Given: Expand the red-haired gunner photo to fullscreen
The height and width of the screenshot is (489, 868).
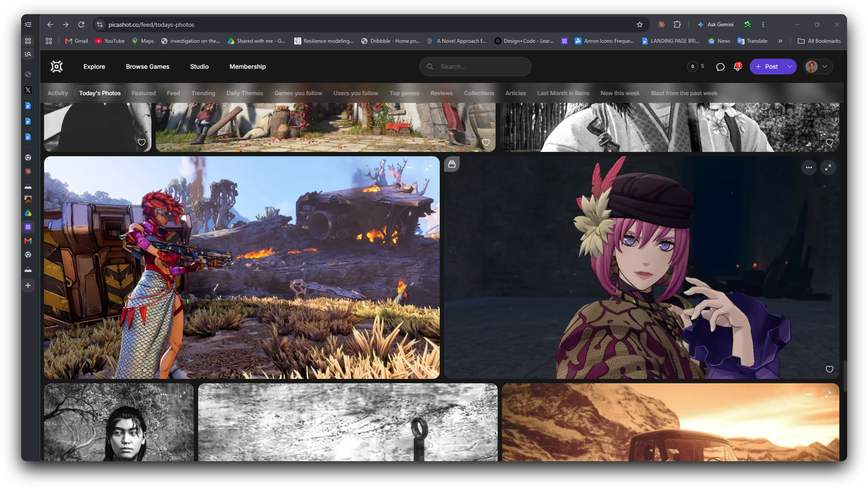Looking at the screenshot, I should coord(428,168).
